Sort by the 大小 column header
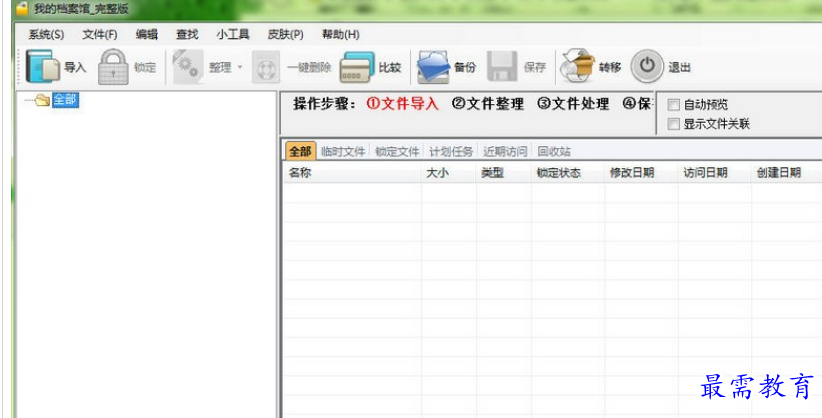 (449, 173)
